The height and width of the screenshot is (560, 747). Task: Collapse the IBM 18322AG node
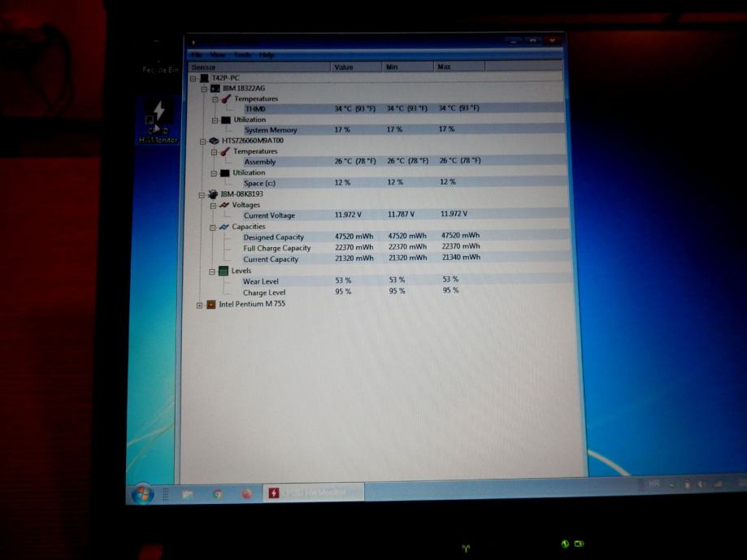[x=204, y=89]
